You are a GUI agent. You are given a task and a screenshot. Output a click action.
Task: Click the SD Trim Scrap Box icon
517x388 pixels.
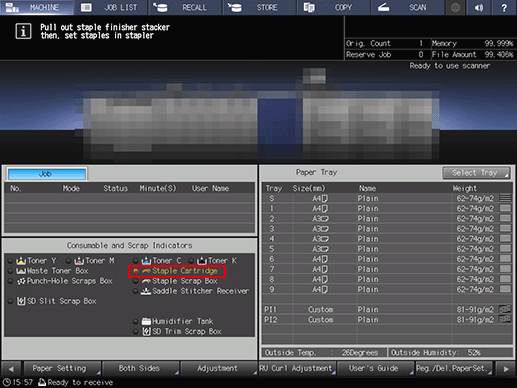[146, 331]
